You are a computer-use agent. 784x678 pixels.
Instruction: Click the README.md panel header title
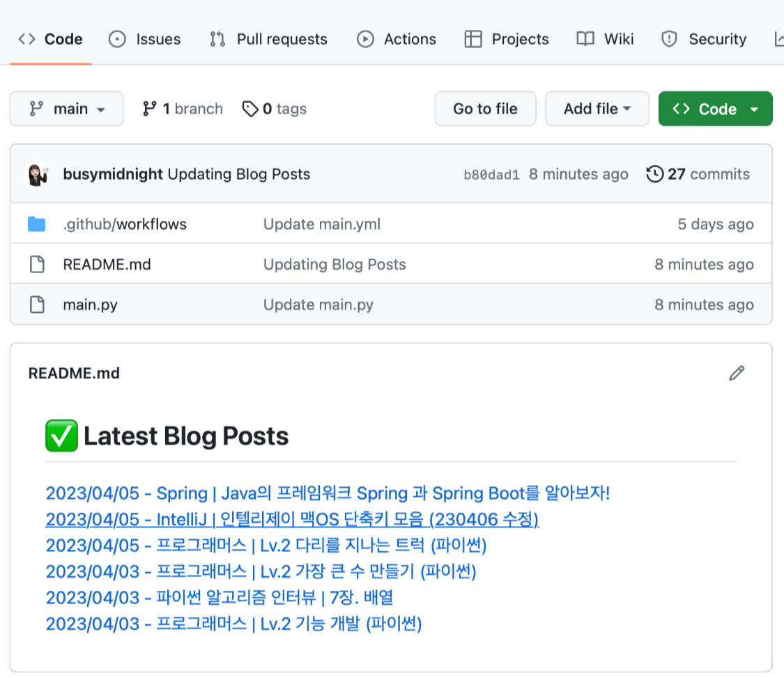74,373
